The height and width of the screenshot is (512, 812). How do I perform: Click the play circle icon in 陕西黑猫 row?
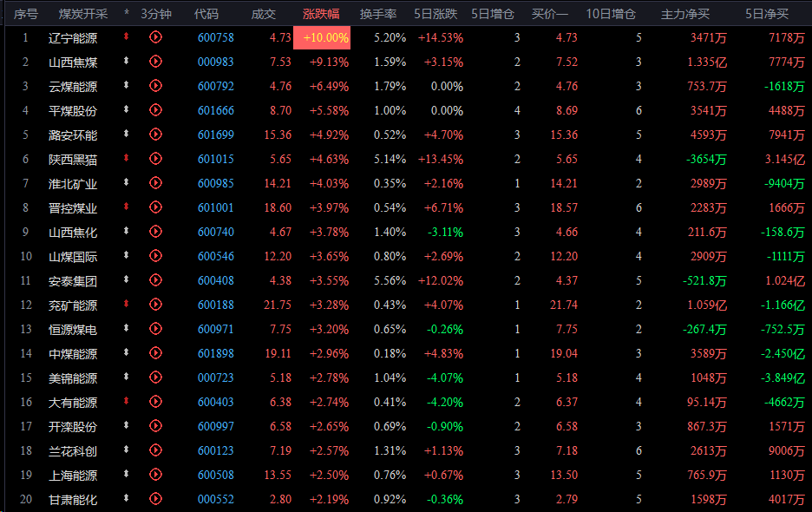[x=156, y=159]
